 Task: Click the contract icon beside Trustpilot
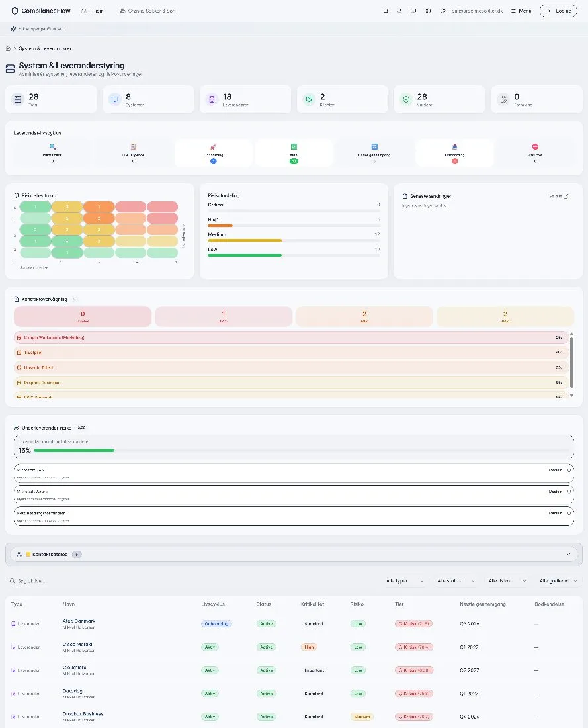point(19,353)
